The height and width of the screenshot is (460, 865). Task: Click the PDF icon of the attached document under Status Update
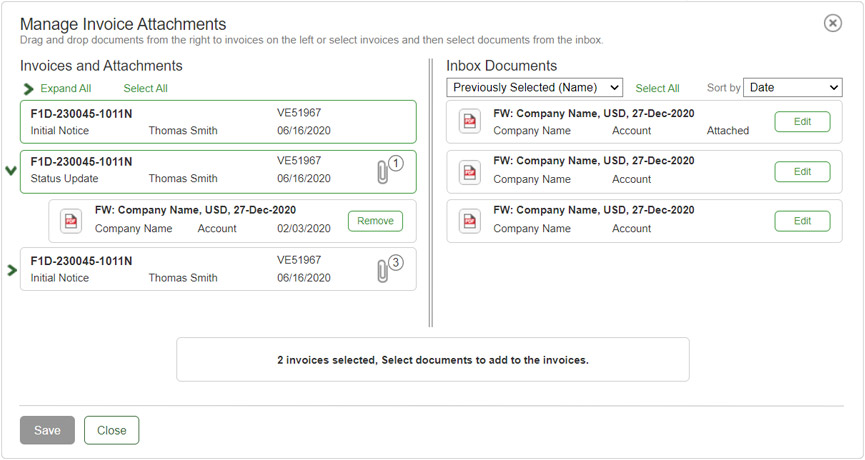pos(71,221)
